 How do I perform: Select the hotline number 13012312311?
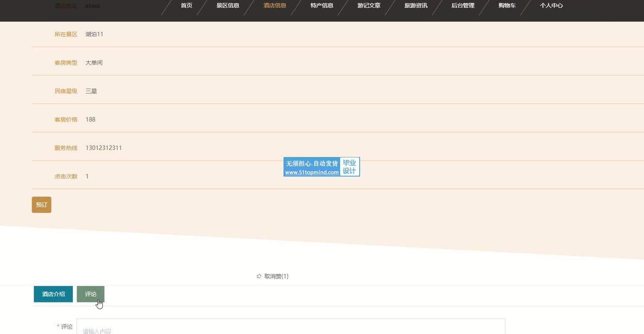(x=104, y=148)
